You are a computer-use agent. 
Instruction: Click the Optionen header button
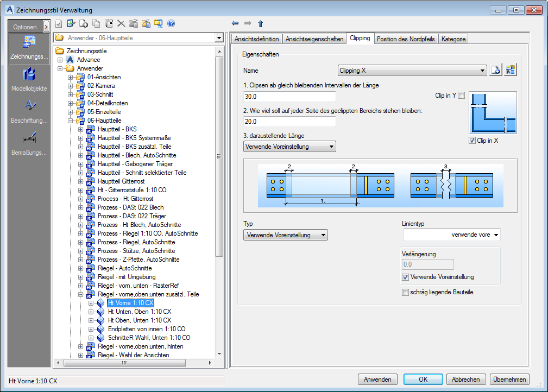click(25, 27)
